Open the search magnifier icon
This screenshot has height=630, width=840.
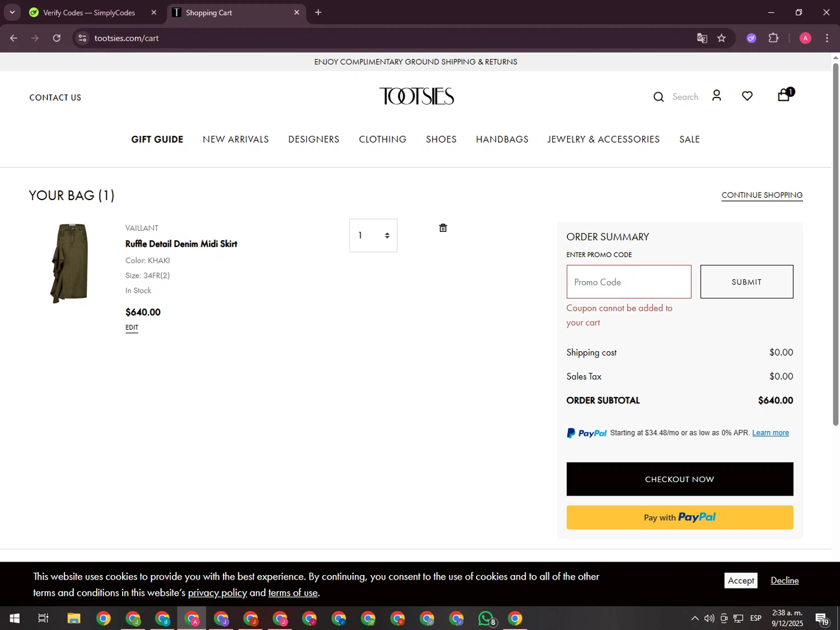(x=659, y=97)
